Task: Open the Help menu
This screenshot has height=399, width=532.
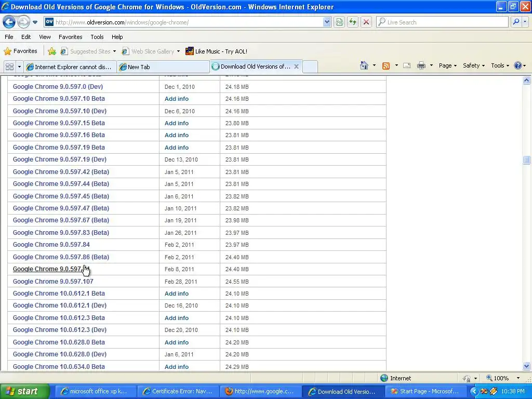Action: coord(117,37)
